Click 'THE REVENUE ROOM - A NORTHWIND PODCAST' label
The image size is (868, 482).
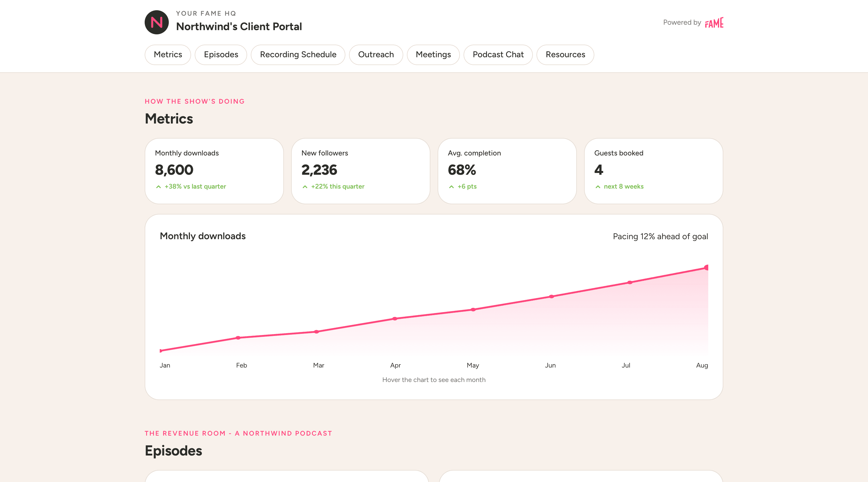coord(239,433)
